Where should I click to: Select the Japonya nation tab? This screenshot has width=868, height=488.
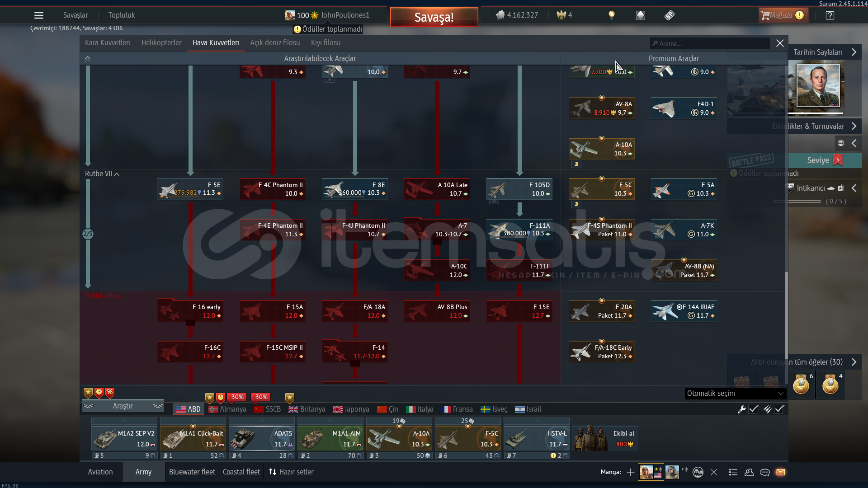tap(351, 409)
